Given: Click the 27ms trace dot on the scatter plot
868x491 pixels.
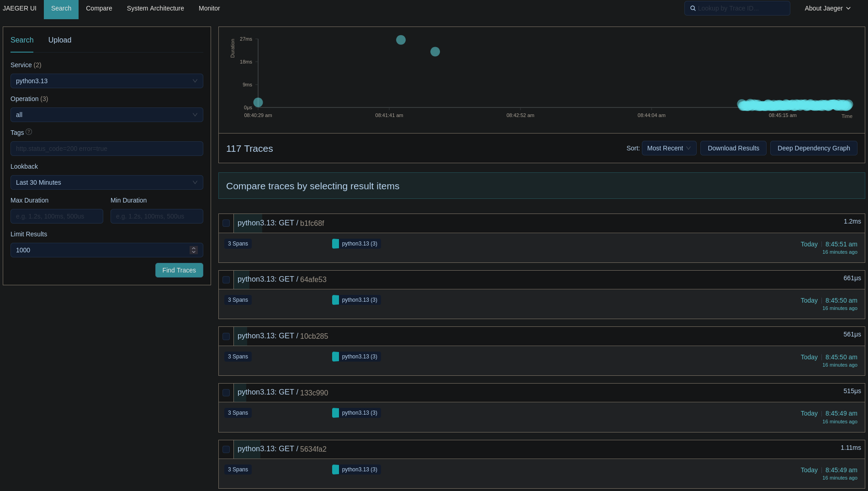Looking at the screenshot, I should coord(401,40).
